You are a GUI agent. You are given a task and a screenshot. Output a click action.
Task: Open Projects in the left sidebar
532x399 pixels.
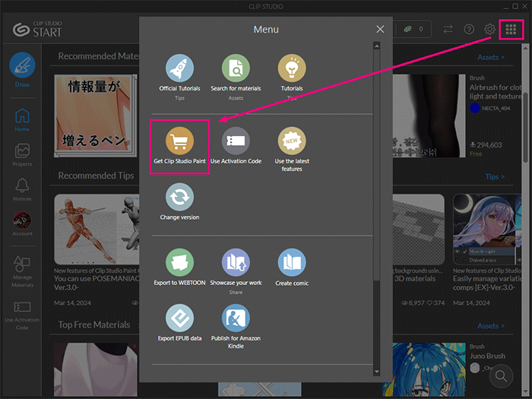[x=22, y=154]
